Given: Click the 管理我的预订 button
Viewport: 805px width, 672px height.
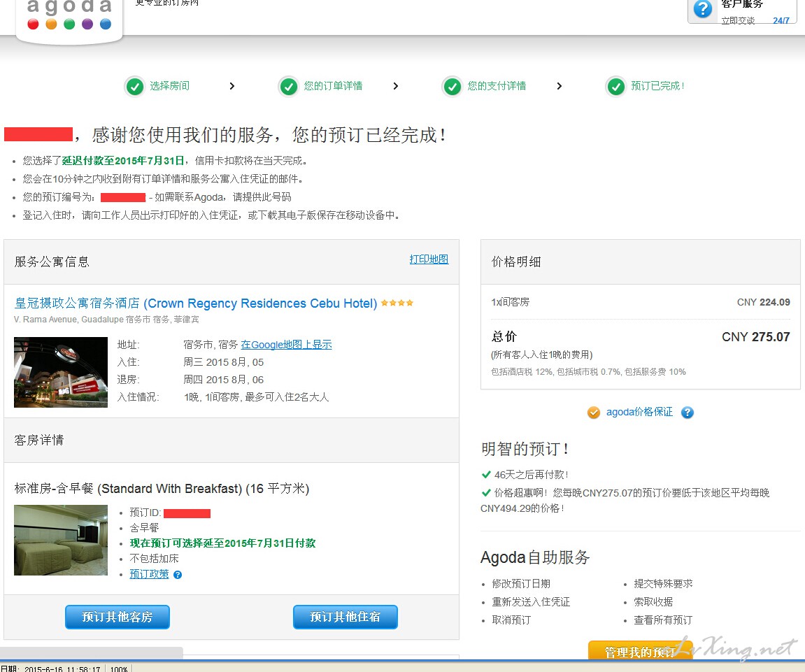Looking at the screenshot, I should (640, 650).
